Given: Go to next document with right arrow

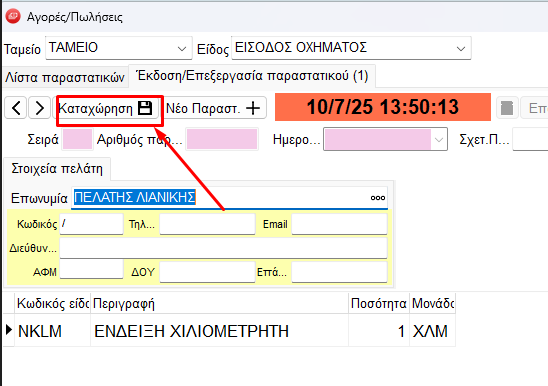Looking at the screenshot, I should tap(39, 108).
